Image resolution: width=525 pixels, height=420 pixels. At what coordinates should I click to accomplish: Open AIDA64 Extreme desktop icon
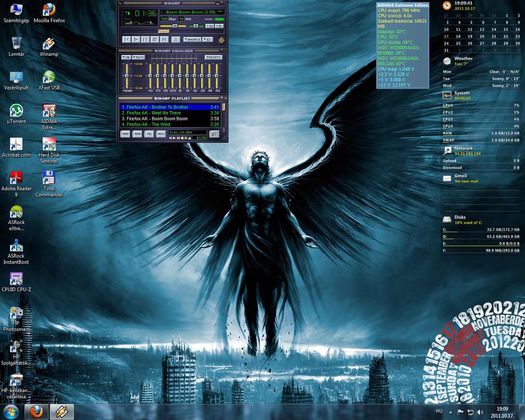(x=49, y=117)
